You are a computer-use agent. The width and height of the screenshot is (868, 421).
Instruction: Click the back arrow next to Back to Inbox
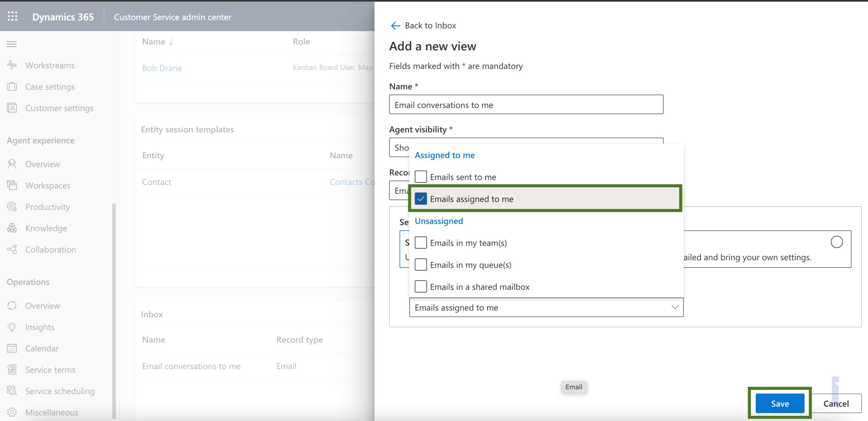click(x=395, y=25)
